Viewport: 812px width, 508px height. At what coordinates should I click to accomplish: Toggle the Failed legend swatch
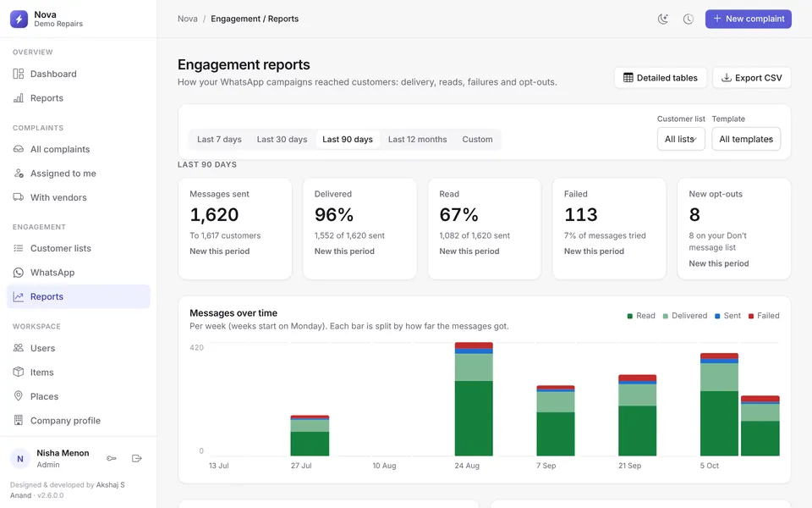[x=751, y=316]
